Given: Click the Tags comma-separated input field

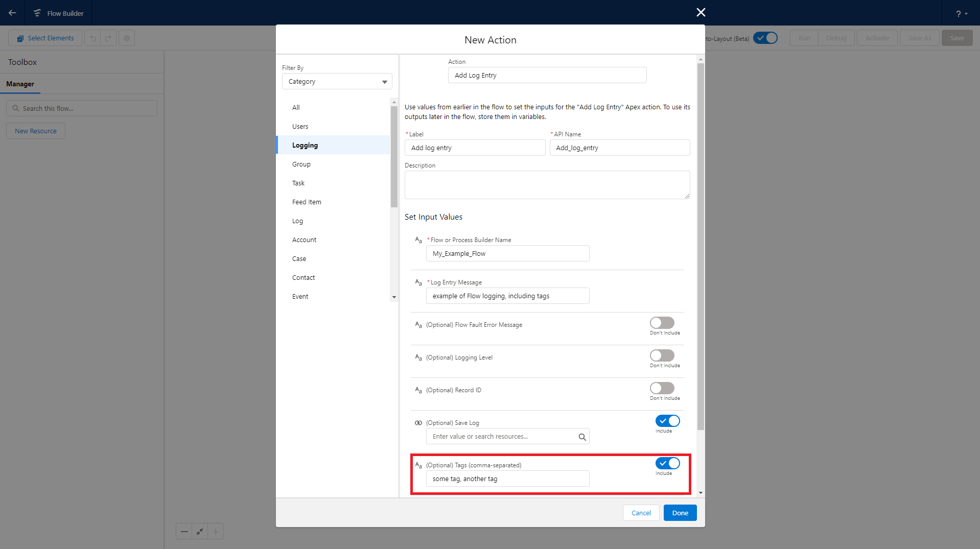Looking at the screenshot, I should click(x=508, y=479).
